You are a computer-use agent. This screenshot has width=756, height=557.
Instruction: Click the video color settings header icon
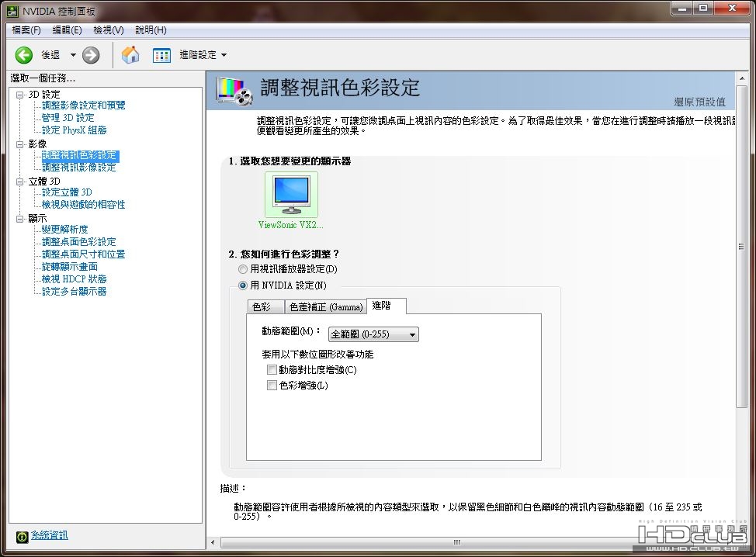(x=234, y=91)
